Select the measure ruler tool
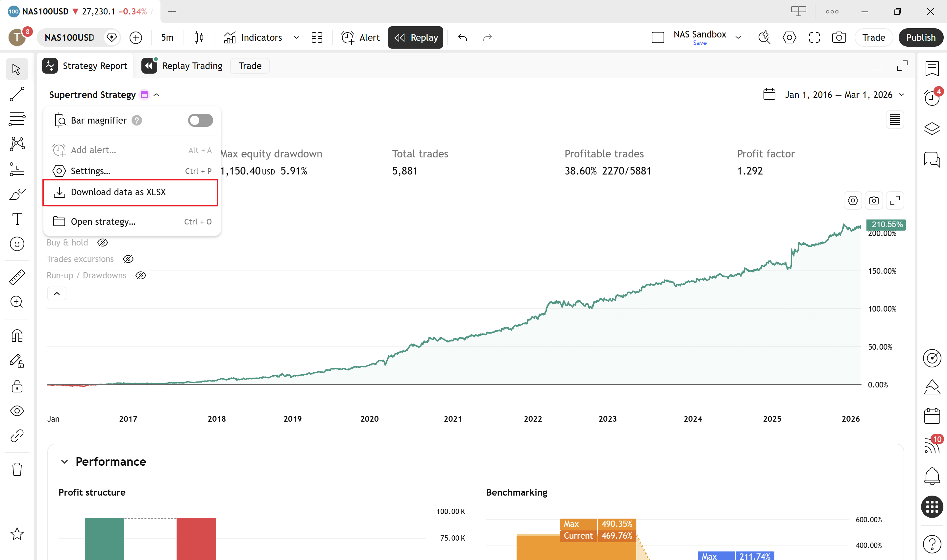947x560 pixels. (17, 277)
